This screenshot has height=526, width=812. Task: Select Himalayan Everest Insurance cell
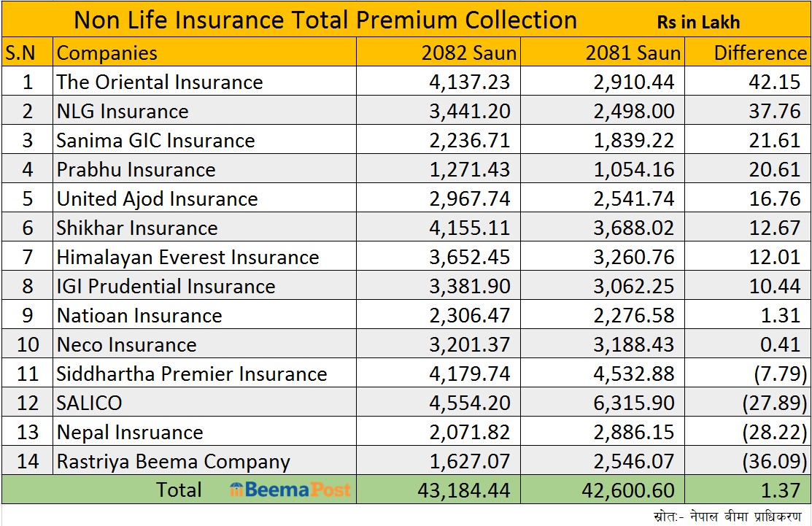[188, 258]
